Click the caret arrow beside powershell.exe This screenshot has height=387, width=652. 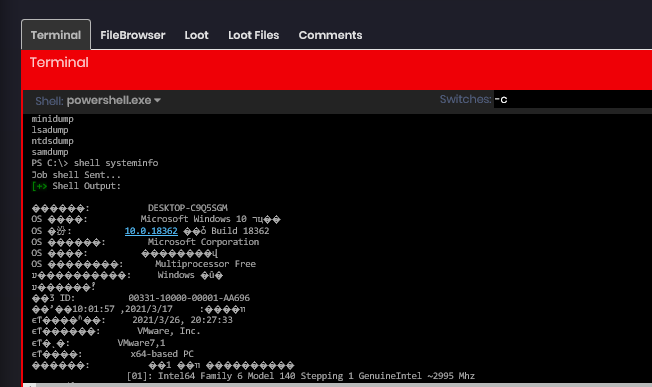click(157, 101)
